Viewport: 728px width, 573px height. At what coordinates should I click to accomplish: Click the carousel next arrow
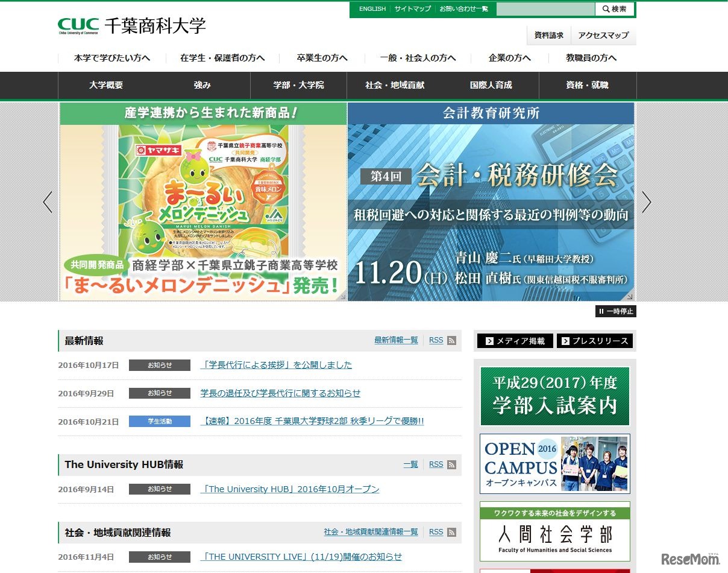[647, 202]
